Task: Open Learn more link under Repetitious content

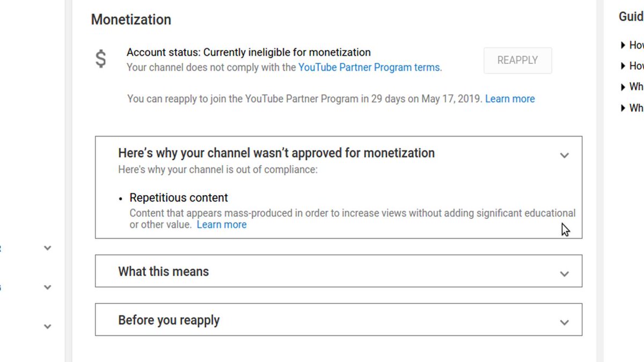Action: coord(222,225)
